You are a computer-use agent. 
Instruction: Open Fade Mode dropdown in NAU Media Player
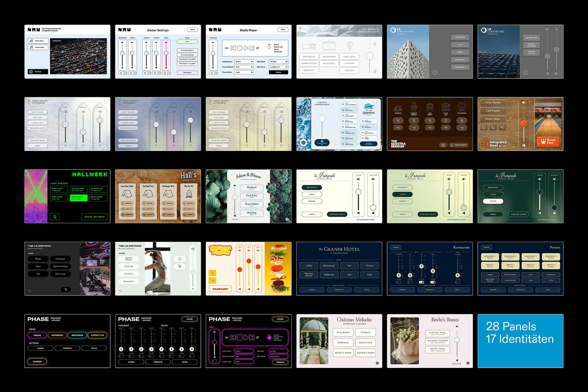coord(279,61)
